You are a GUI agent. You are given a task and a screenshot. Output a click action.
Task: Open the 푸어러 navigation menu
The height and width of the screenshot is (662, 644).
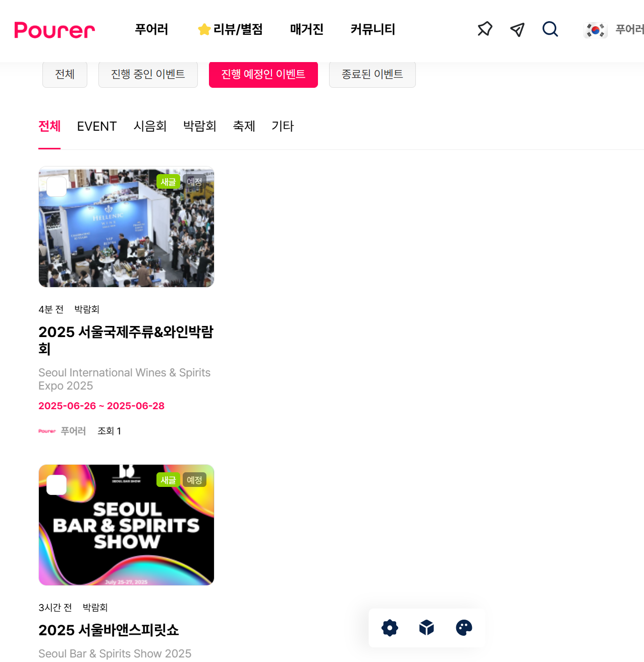click(151, 29)
